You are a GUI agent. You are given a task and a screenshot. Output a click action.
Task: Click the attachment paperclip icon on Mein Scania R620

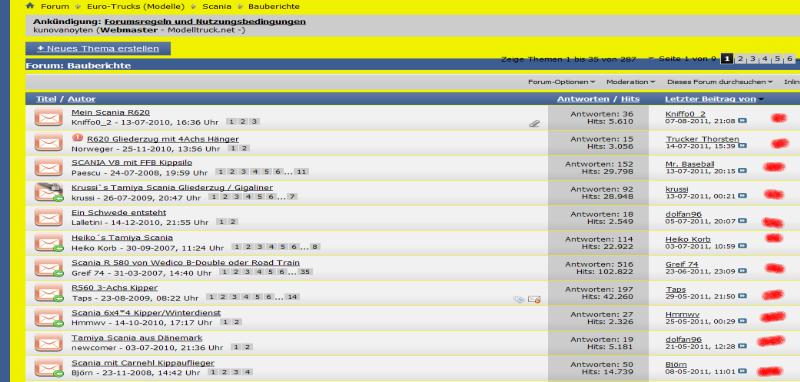click(534, 123)
